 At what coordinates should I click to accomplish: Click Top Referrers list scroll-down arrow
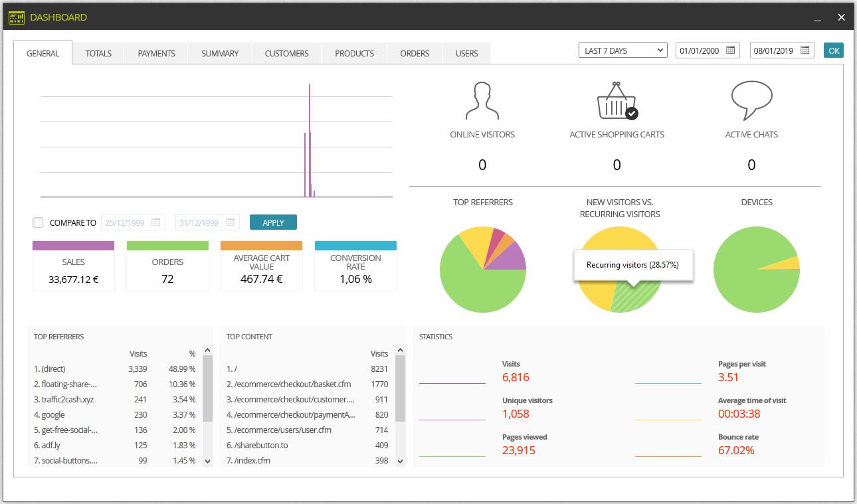click(207, 461)
